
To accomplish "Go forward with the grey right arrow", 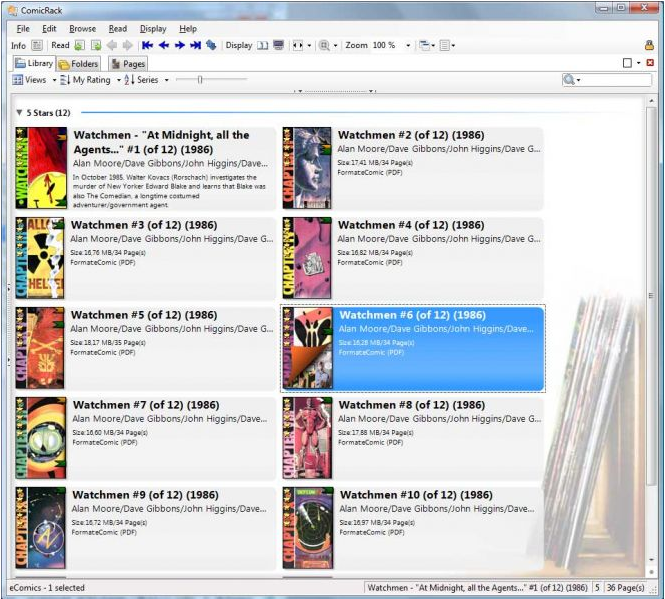I will (127, 45).
